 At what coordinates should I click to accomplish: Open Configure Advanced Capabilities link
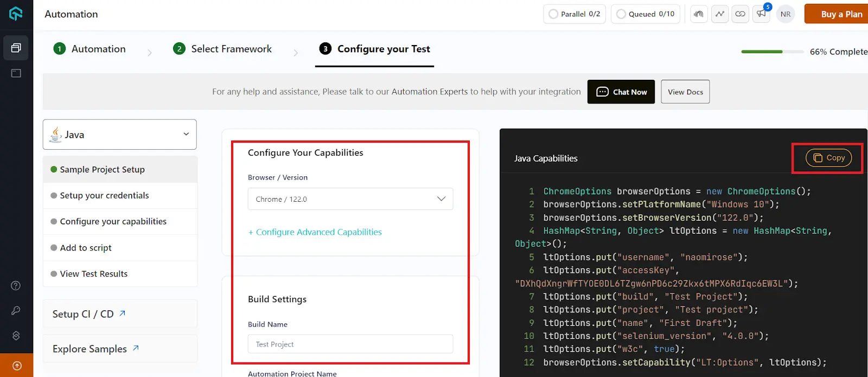click(x=315, y=232)
